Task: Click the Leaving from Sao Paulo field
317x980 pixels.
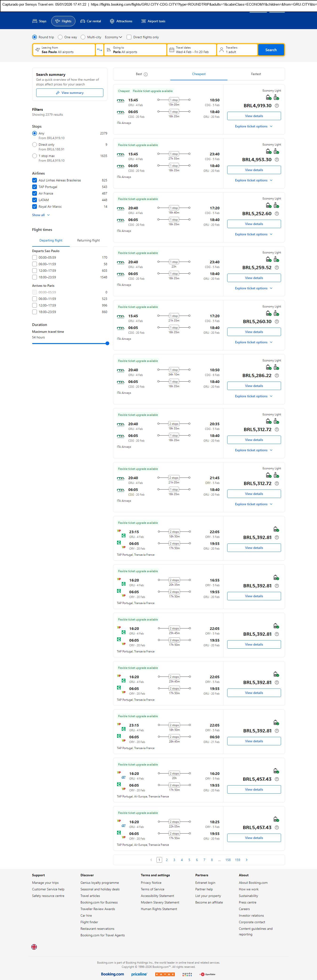Action: click(64, 50)
